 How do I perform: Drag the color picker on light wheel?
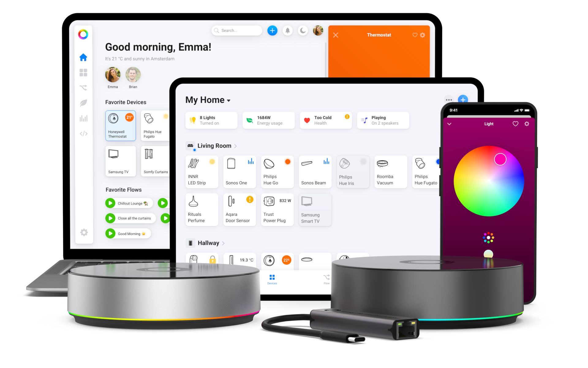[x=501, y=159]
